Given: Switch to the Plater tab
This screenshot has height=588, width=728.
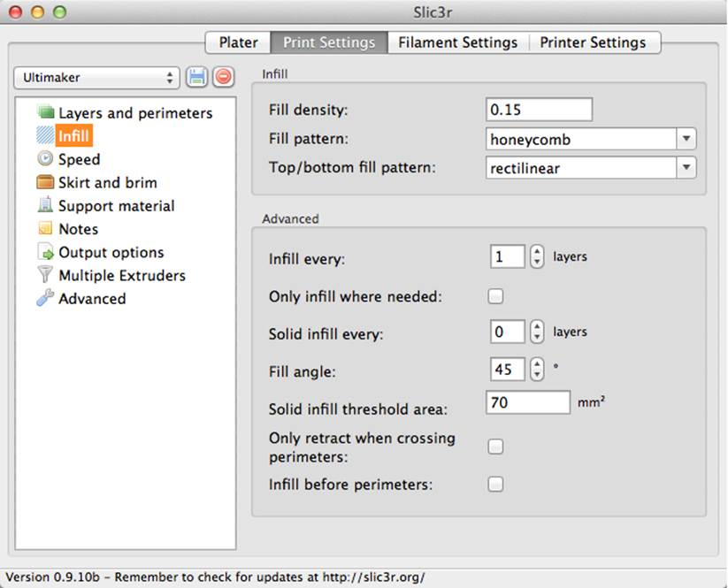Looking at the screenshot, I should click(238, 42).
